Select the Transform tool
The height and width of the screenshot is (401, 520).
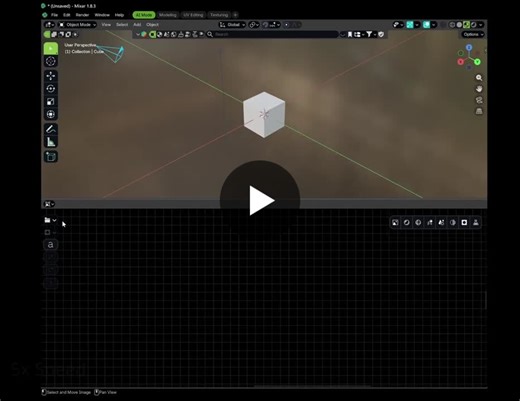pos(51,114)
